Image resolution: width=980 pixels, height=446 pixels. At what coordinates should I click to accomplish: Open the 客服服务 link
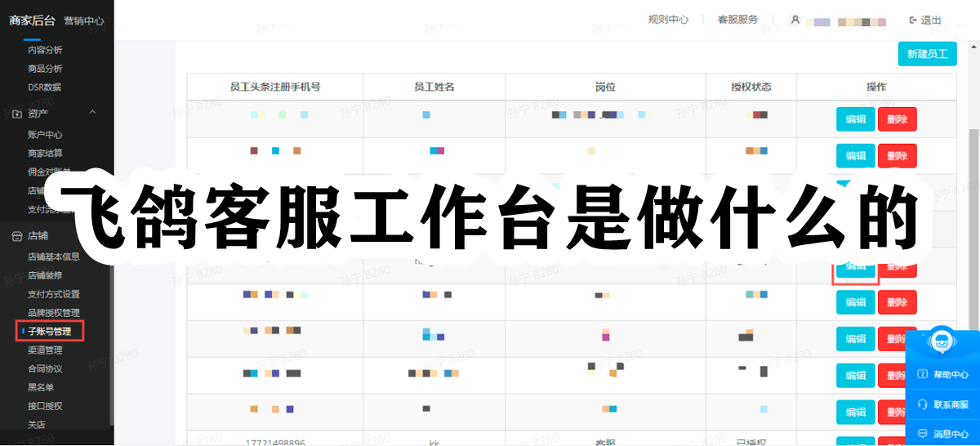click(x=737, y=20)
